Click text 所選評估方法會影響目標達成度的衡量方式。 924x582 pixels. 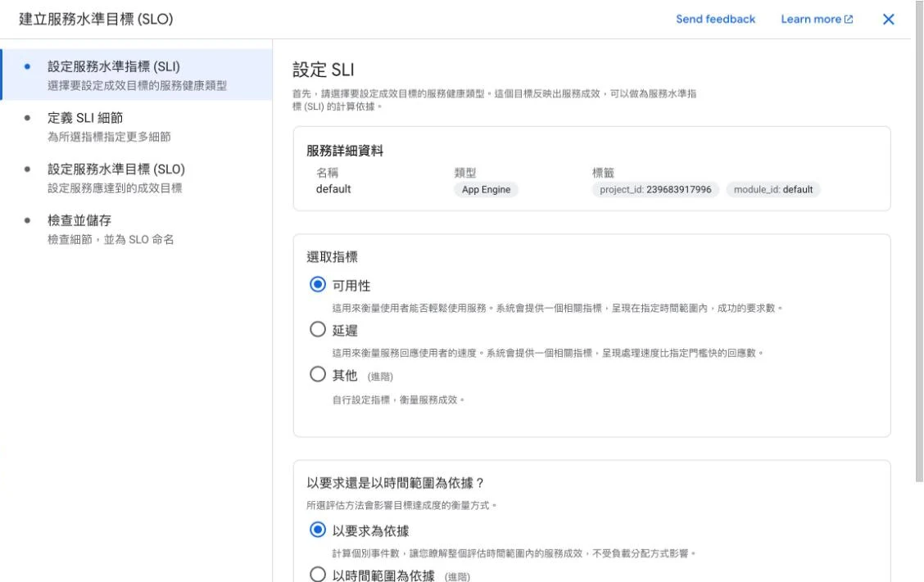pyautogui.click(x=402, y=505)
